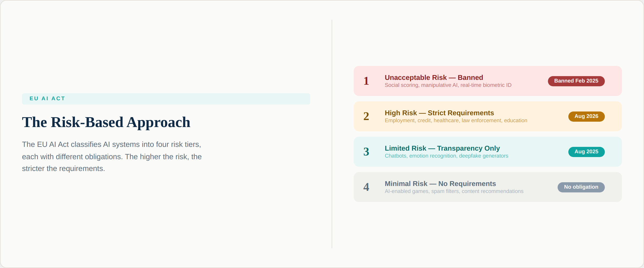Viewport: 644px width, 268px height.
Task: Click Limited Risk — Transparency Only title
Action: point(442,148)
